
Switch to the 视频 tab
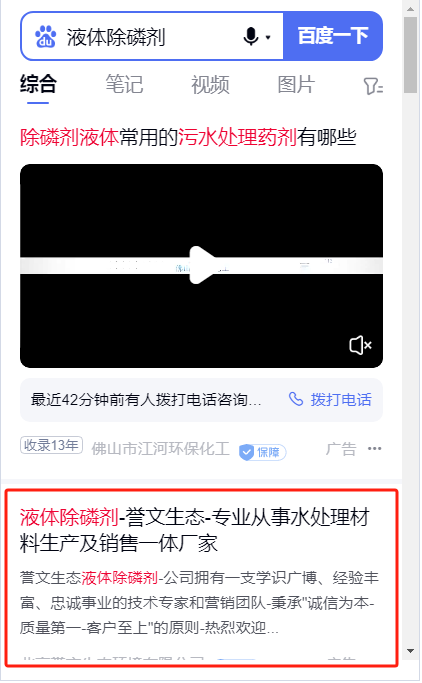click(x=210, y=84)
